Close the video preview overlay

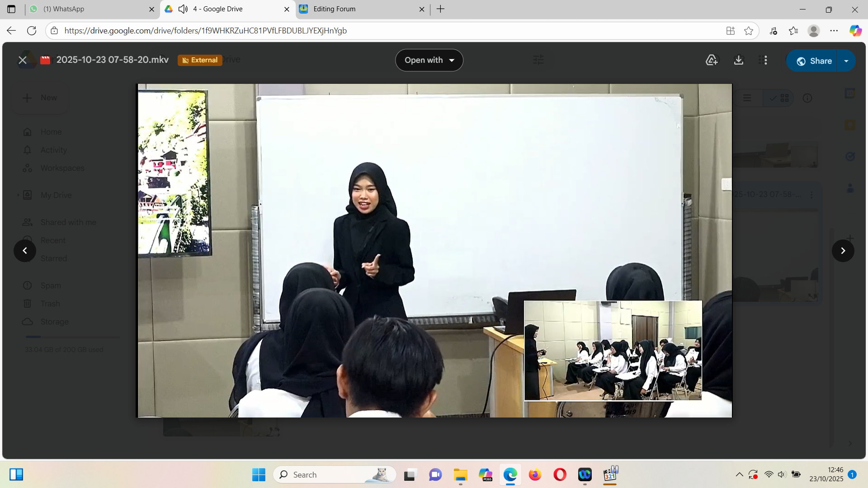point(22,60)
